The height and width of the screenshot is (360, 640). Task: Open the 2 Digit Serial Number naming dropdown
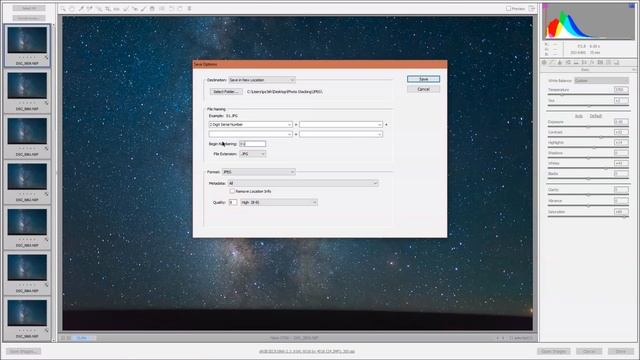tap(250, 124)
